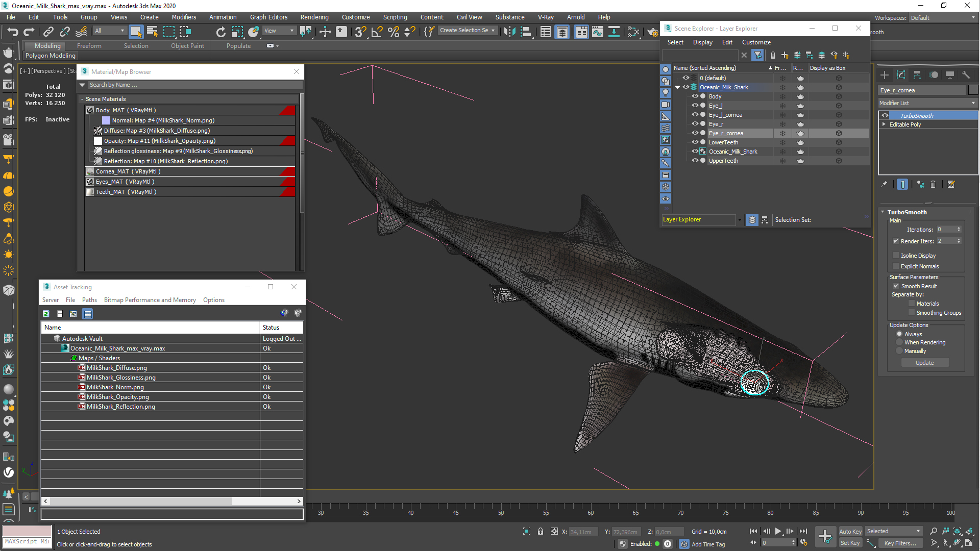
Task: Expand the Body_MAT material entry
Action: (90, 110)
